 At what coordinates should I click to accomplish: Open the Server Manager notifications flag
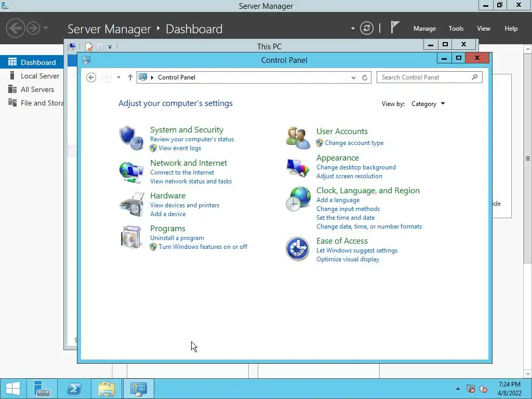(x=395, y=27)
